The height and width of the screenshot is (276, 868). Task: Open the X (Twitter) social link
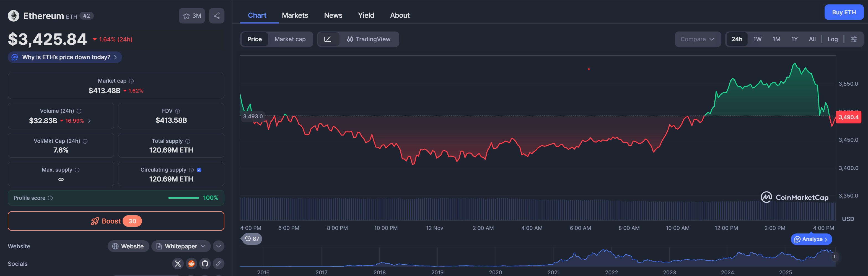click(x=178, y=264)
